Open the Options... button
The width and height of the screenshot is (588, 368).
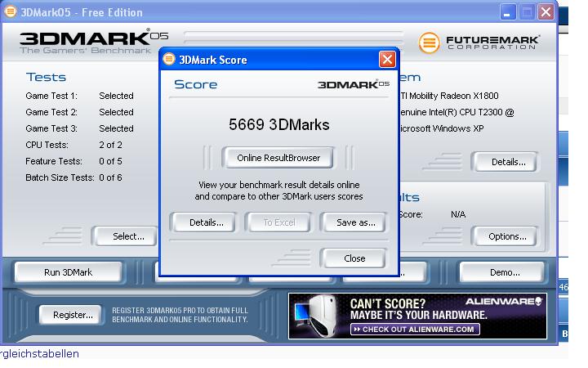(x=506, y=236)
